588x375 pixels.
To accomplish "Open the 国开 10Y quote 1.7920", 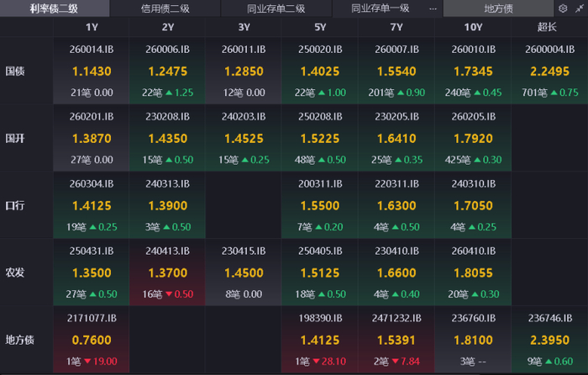I will click(x=473, y=139).
